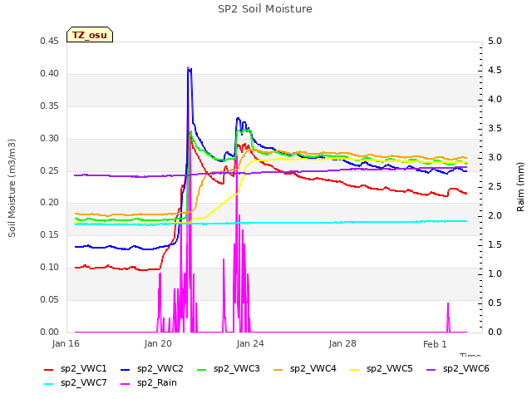Click the 0.10 left axis value
532x399 pixels.
(50, 267)
